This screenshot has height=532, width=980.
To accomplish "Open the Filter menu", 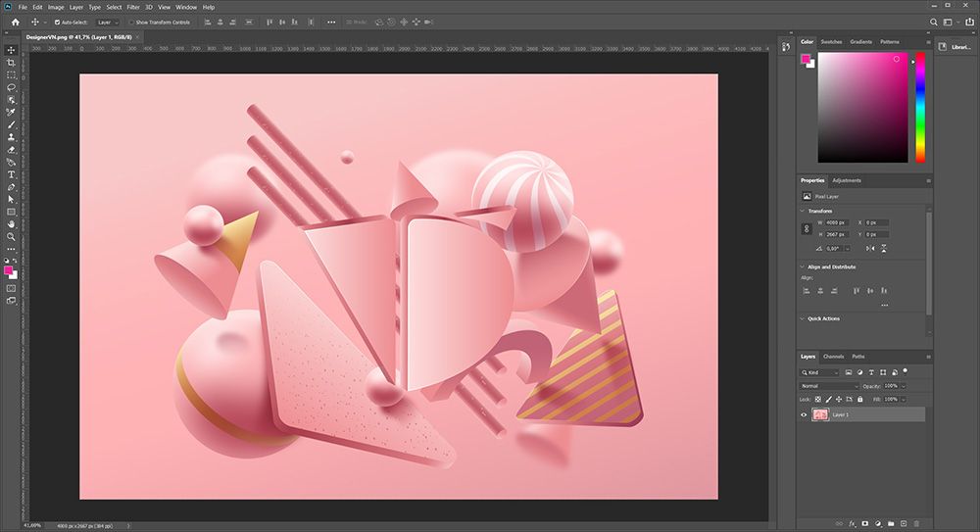I will (132, 7).
